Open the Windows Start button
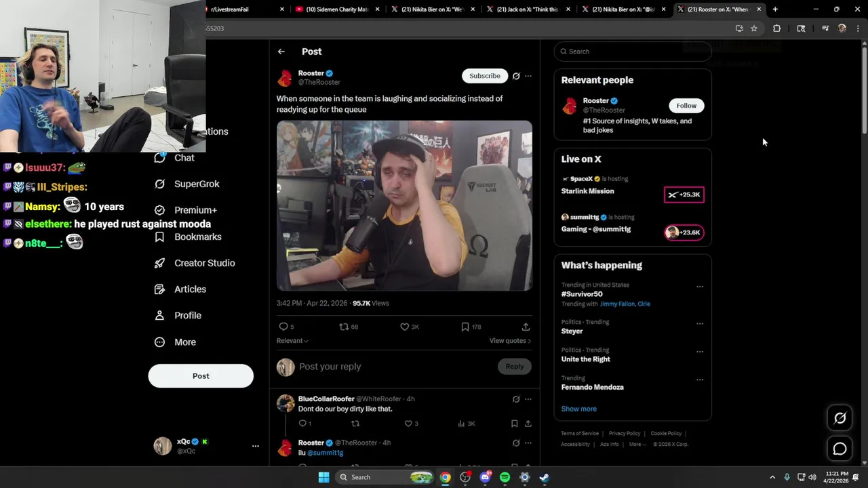868x488 pixels. coord(324,477)
